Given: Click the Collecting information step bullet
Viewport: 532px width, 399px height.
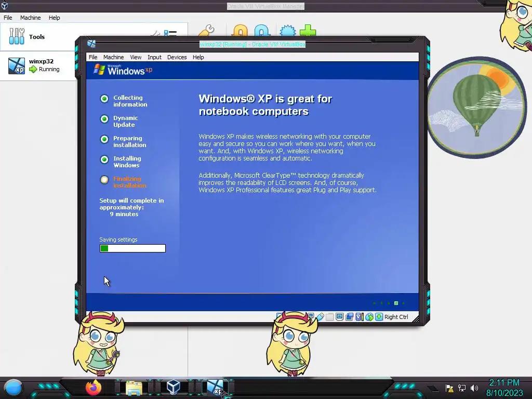Looking at the screenshot, I should [104, 98].
